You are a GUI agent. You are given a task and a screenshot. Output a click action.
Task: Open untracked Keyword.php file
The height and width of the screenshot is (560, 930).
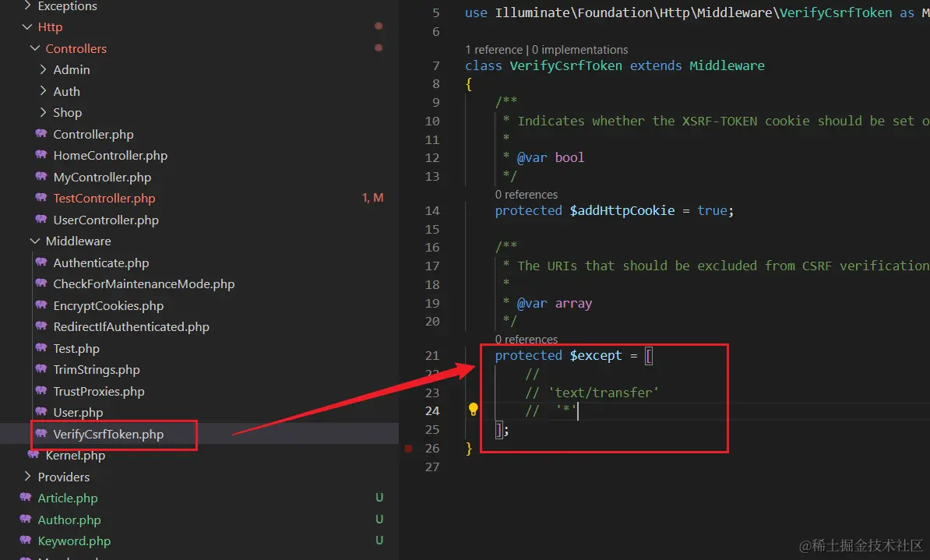click(x=74, y=541)
